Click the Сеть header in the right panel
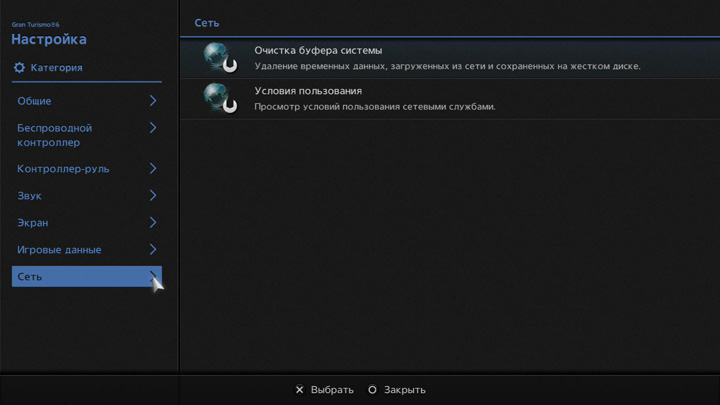The width and height of the screenshot is (720, 405). 206,23
